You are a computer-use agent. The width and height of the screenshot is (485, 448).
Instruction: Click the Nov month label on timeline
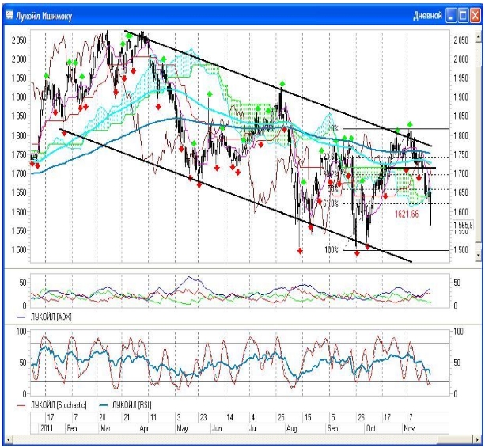[409, 428]
